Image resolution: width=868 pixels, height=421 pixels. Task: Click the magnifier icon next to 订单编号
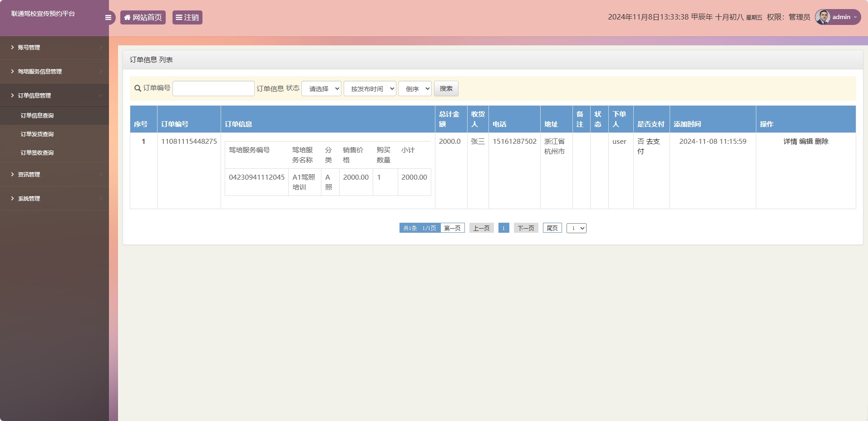tap(137, 88)
